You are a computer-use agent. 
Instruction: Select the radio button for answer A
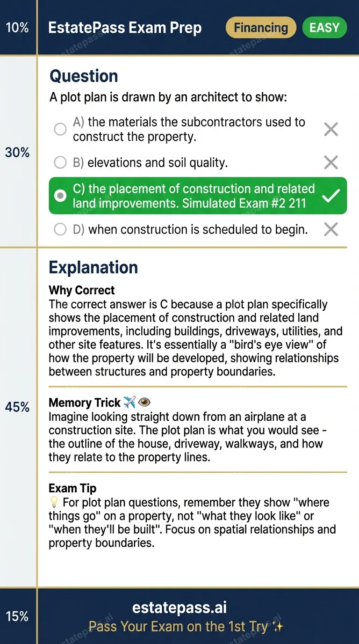pyautogui.click(x=60, y=129)
